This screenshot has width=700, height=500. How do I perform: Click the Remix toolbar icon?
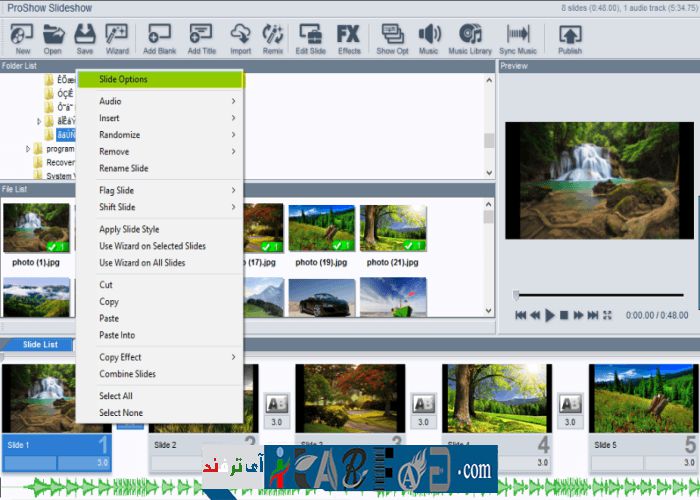click(273, 36)
